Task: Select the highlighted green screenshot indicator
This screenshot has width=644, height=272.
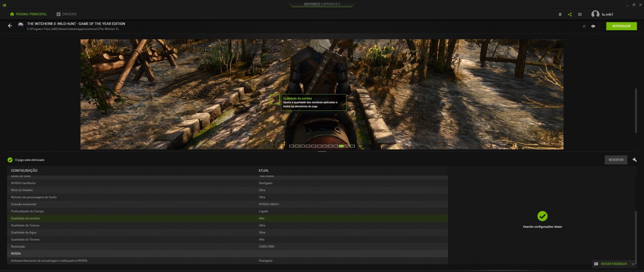Action: [x=341, y=146]
